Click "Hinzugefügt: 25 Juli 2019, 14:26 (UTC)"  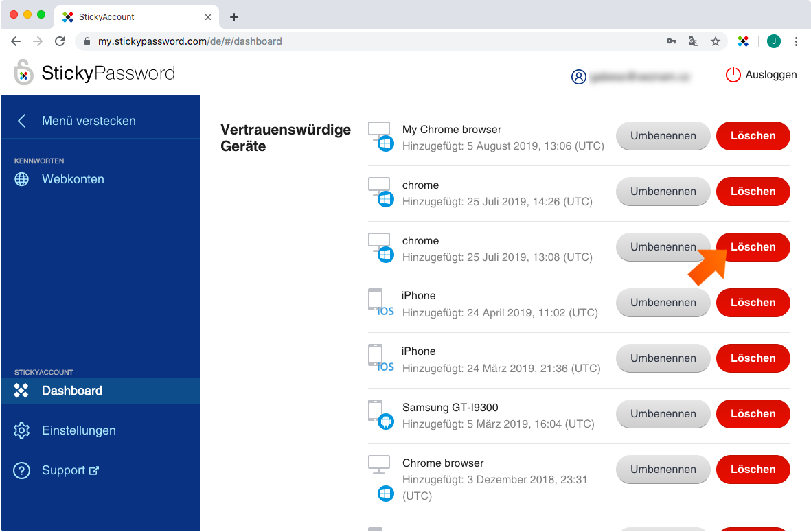tap(498, 202)
